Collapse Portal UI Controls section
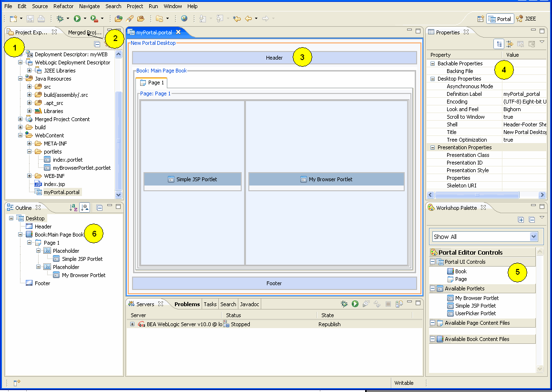The width and height of the screenshot is (552, 392). pos(432,262)
